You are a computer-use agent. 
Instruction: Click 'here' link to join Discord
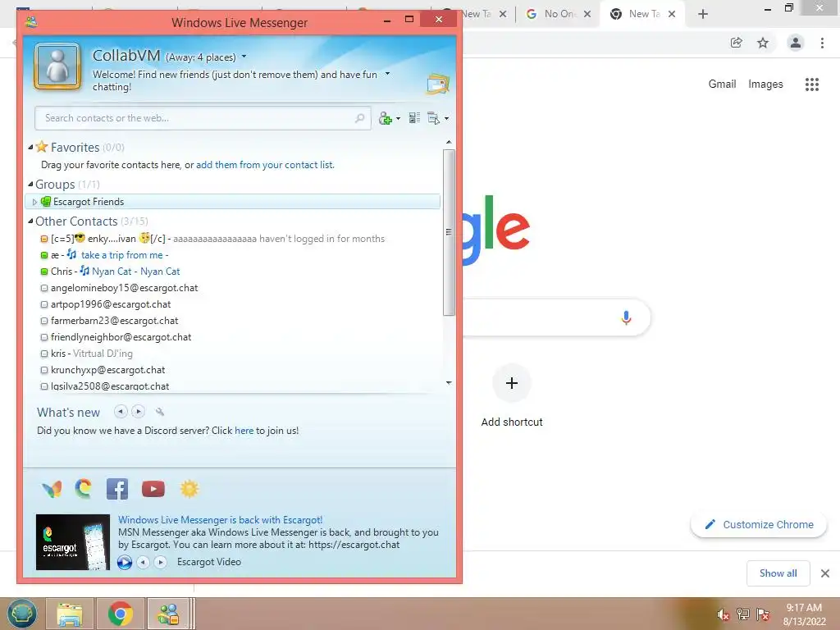244,430
